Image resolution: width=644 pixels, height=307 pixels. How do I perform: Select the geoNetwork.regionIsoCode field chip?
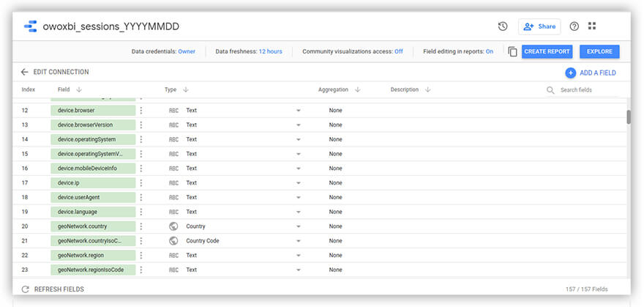click(93, 270)
